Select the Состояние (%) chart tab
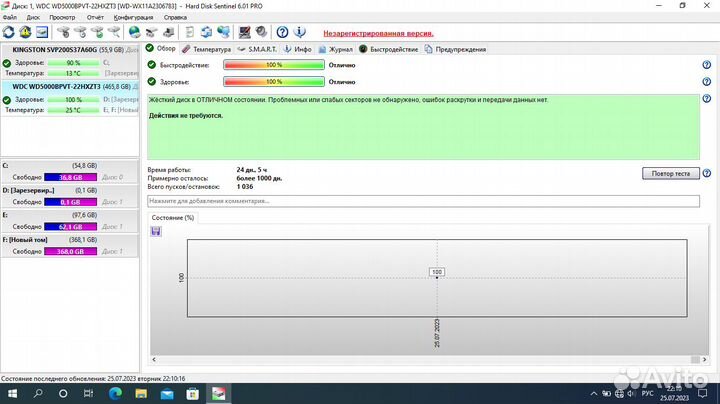 tap(173, 218)
